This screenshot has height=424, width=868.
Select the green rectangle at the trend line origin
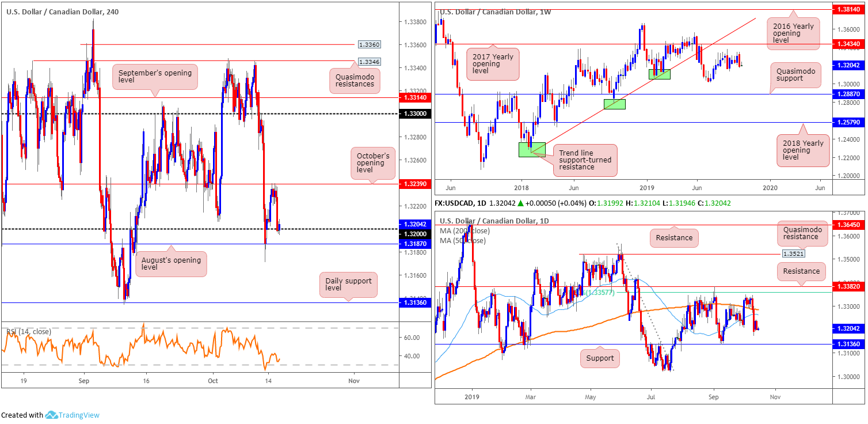click(531, 149)
